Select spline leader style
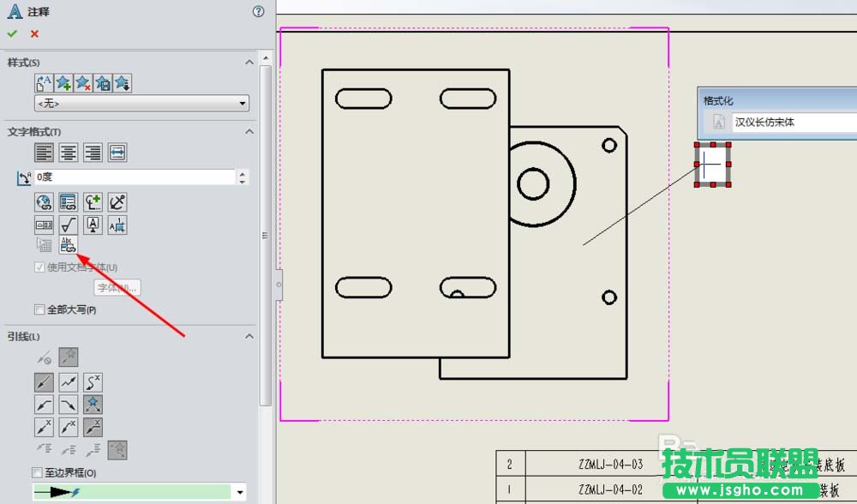This screenshot has width=857, height=504. (x=93, y=382)
